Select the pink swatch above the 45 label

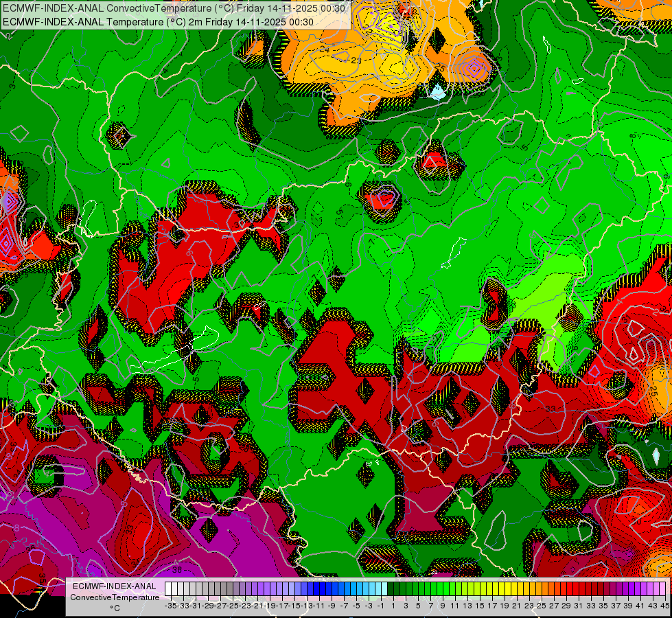tap(662, 588)
